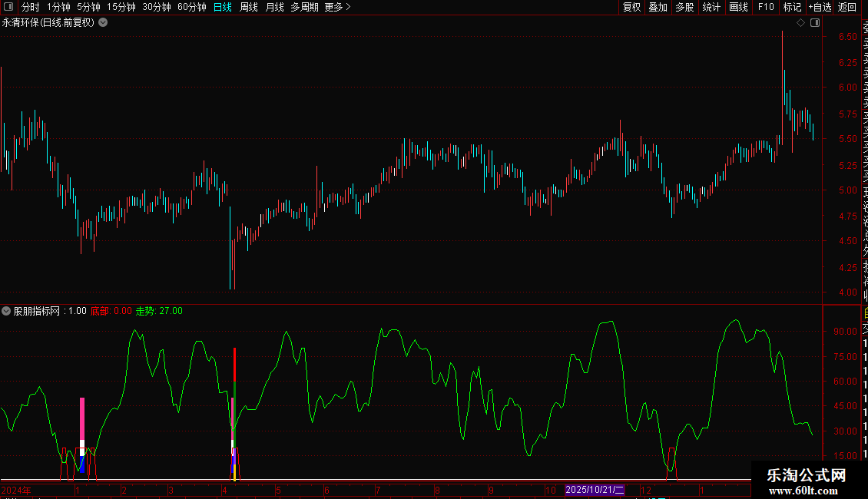
Task: Click the 5.00 price axis label
Action: [x=847, y=190]
